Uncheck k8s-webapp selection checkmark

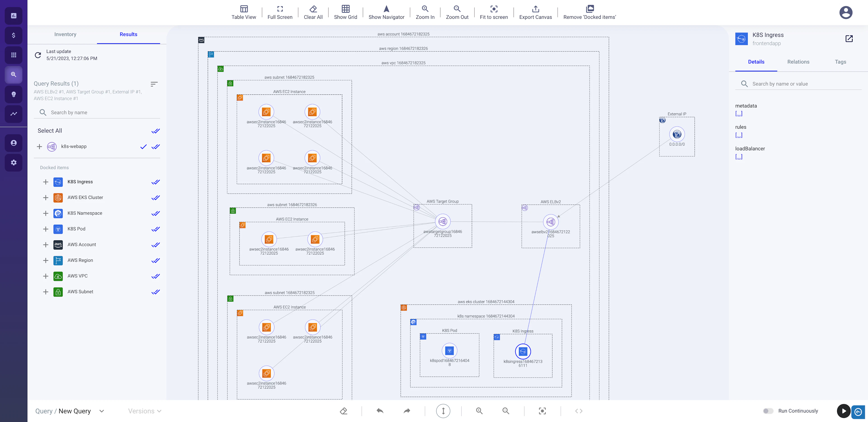pyautogui.click(x=144, y=147)
